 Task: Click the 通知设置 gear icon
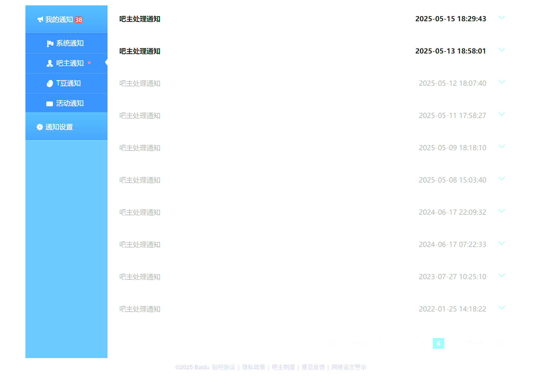tap(40, 127)
